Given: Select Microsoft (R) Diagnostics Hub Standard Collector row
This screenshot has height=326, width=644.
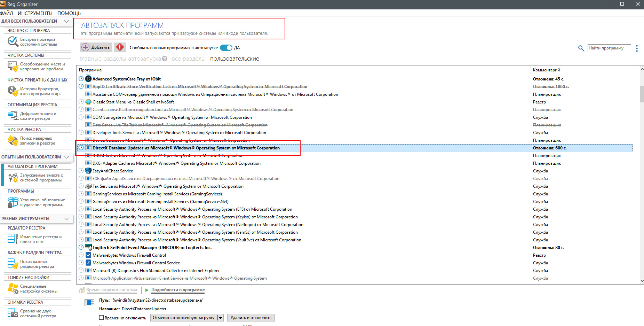Looking at the screenshot, I should pos(355,271).
